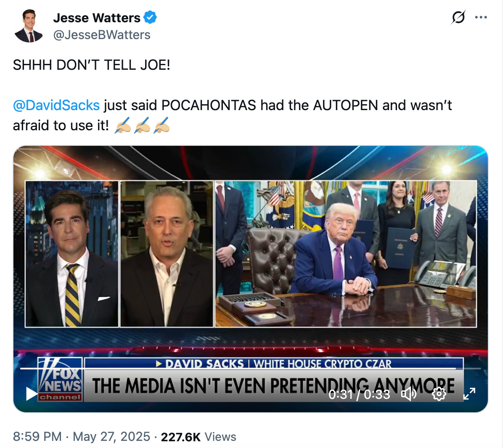Click the @DavidSacks mention link
The image size is (503, 448).
56,105
